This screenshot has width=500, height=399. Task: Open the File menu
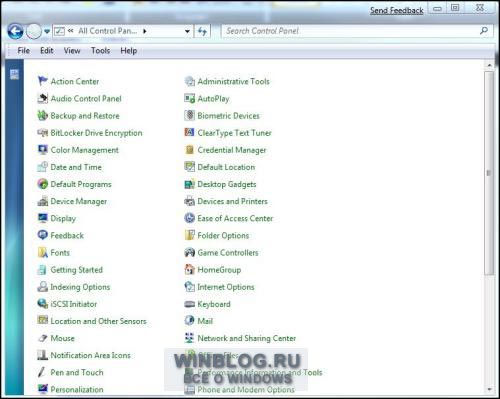tap(24, 51)
